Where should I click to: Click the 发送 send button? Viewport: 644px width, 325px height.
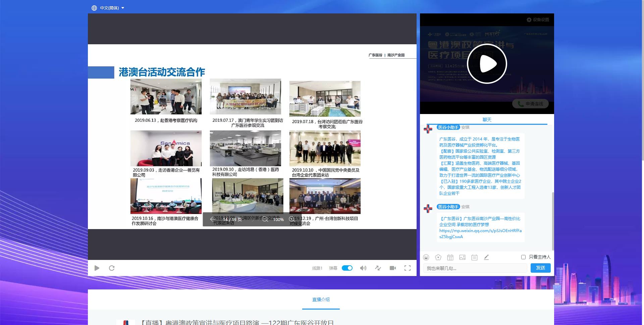click(540, 268)
